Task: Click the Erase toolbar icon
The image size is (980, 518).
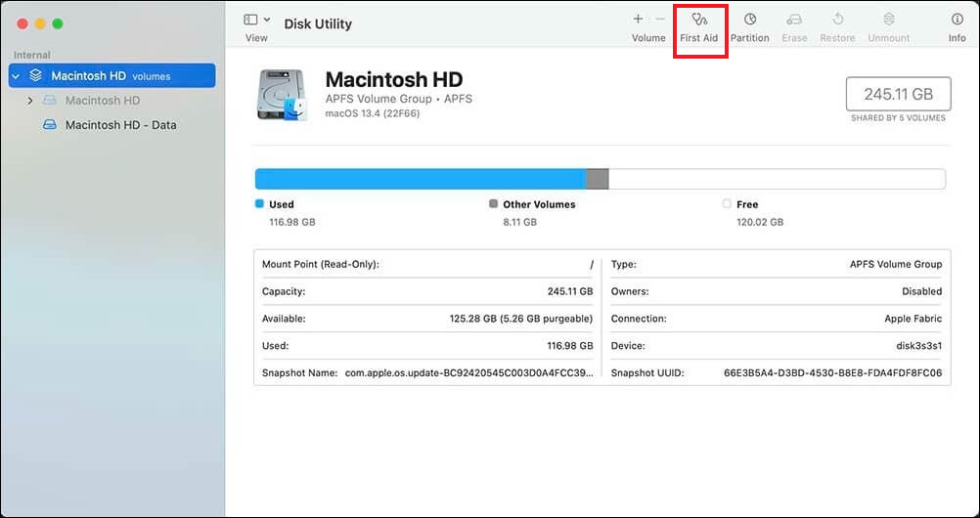Action: point(794,26)
